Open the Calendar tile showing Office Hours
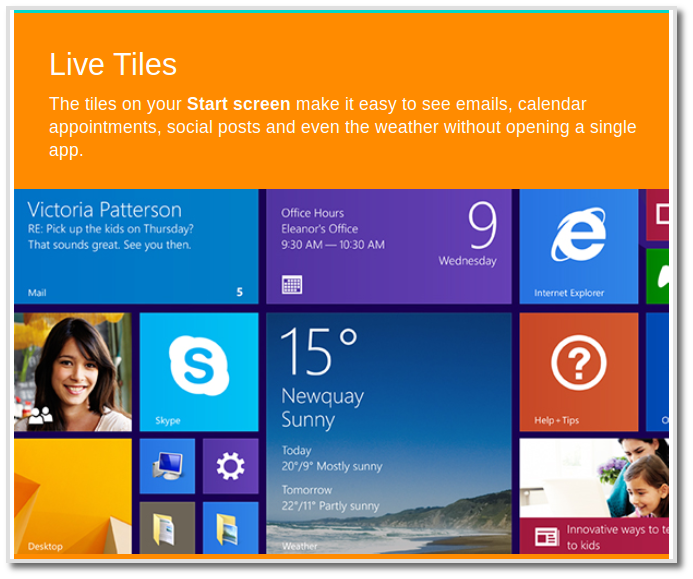 tap(389, 246)
